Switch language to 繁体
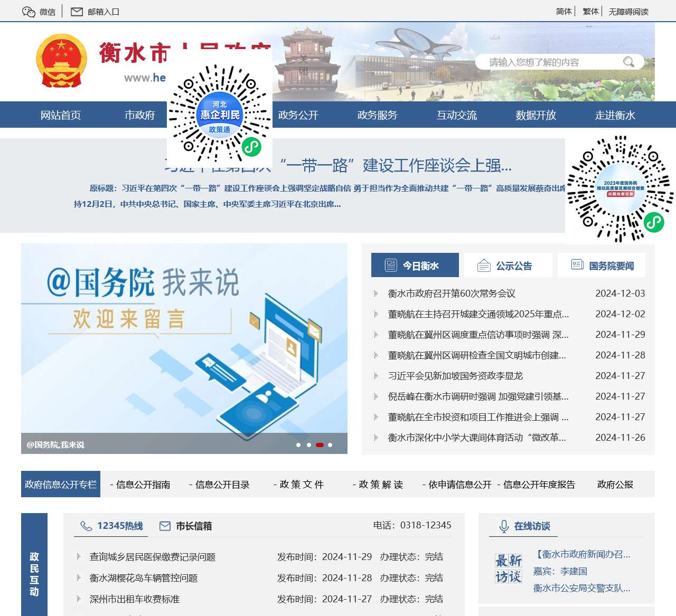 pyautogui.click(x=591, y=12)
